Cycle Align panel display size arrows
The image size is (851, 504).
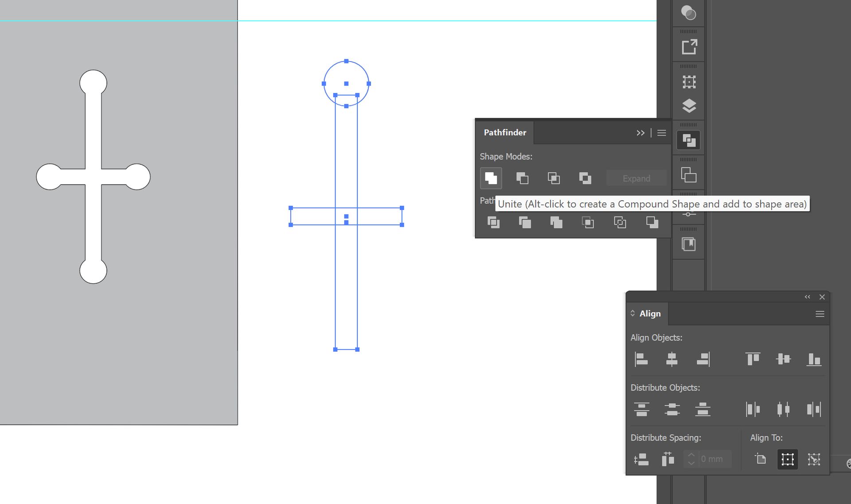click(x=632, y=314)
